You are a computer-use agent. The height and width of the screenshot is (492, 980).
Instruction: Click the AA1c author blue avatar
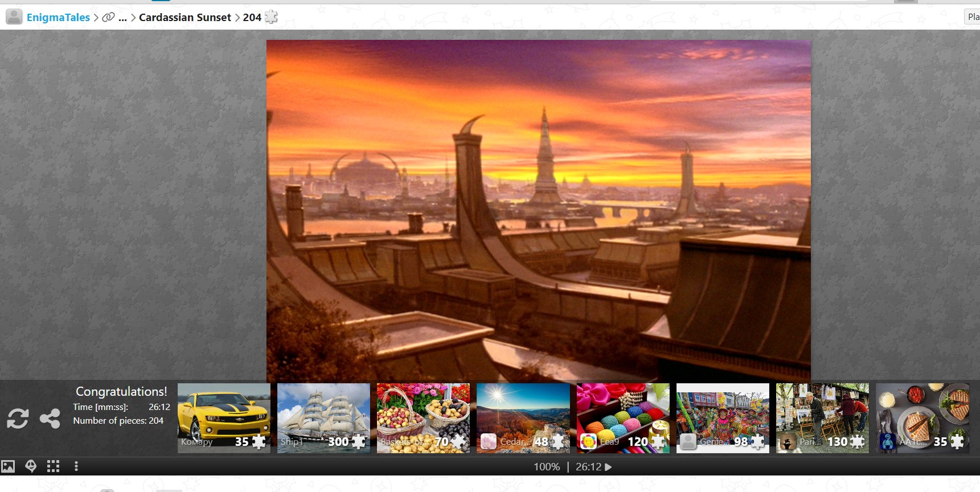(887, 441)
